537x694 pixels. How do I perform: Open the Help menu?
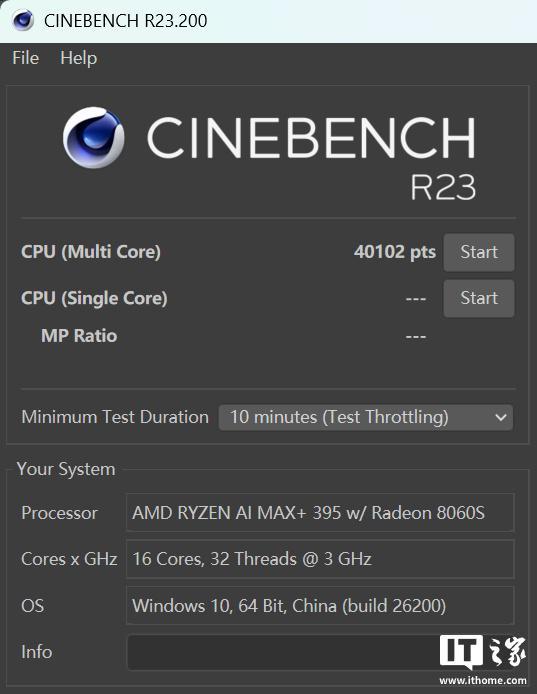(x=78, y=58)
